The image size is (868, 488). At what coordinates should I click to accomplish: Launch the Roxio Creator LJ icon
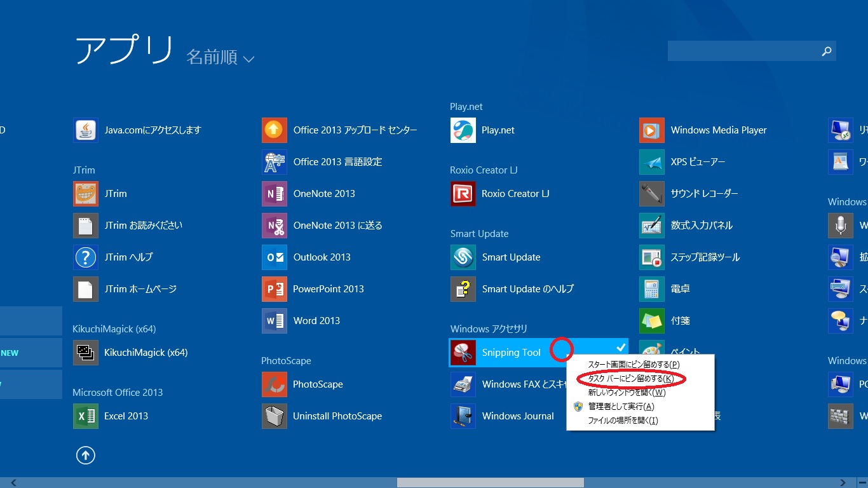[x=463, y=194]
